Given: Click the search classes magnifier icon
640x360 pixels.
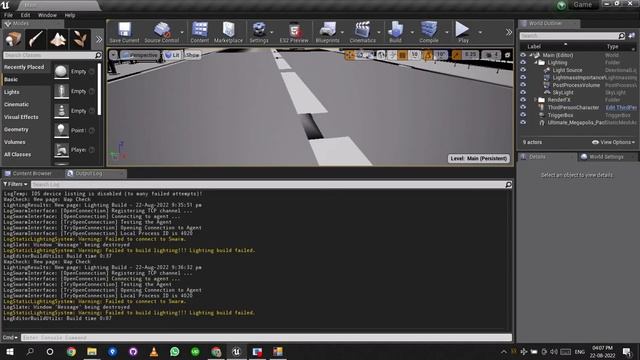Looking at the screenshot, I should [x=98, y=55].
